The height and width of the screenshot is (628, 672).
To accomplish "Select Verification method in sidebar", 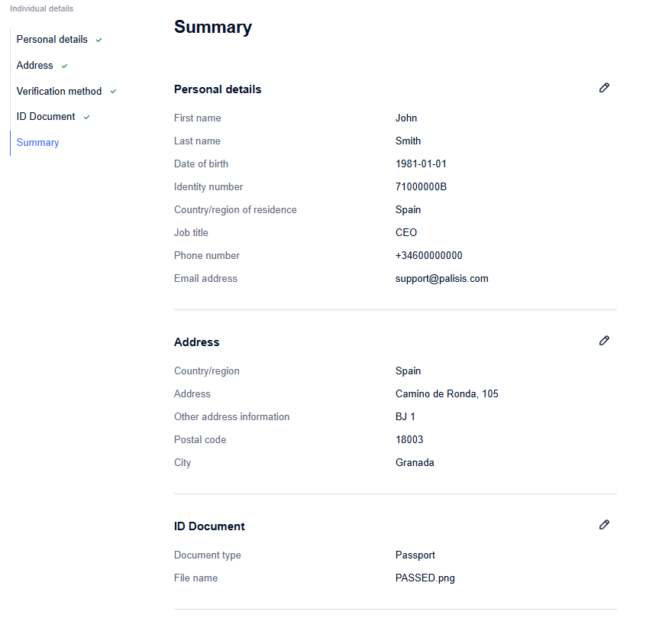I will coord(59,92).
